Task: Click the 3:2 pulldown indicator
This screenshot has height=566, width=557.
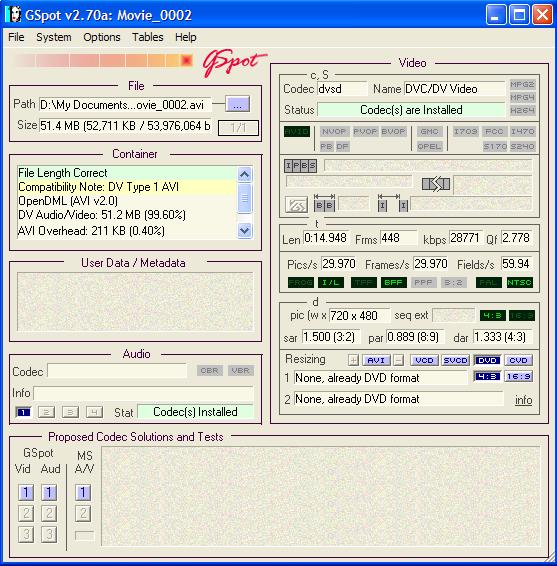Action: pos(453,282)
